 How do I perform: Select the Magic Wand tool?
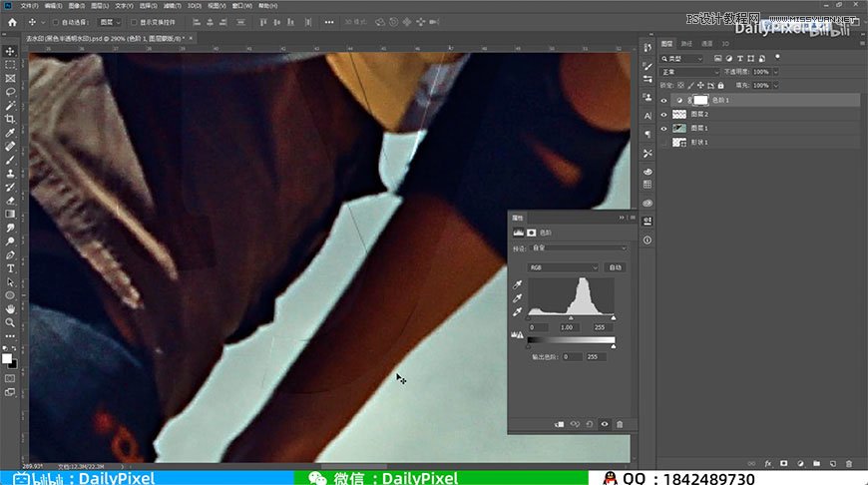[10, 105]
